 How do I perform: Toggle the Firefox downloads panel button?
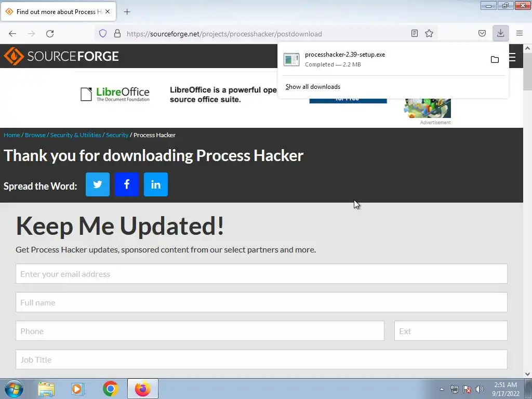pyautogui.click(x=500, y=33)
